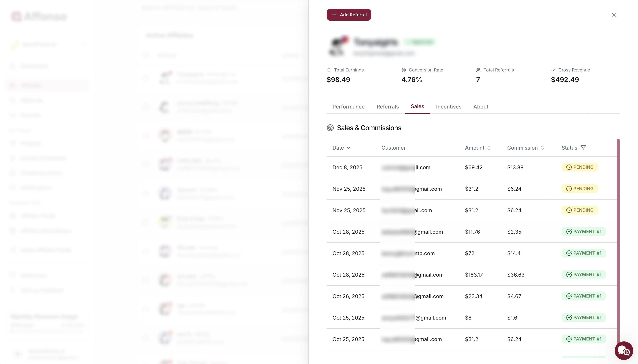Click the Gross Revenue trend icon
The height and width of the screenshot is (364, 638).
(x=553, y=70)
